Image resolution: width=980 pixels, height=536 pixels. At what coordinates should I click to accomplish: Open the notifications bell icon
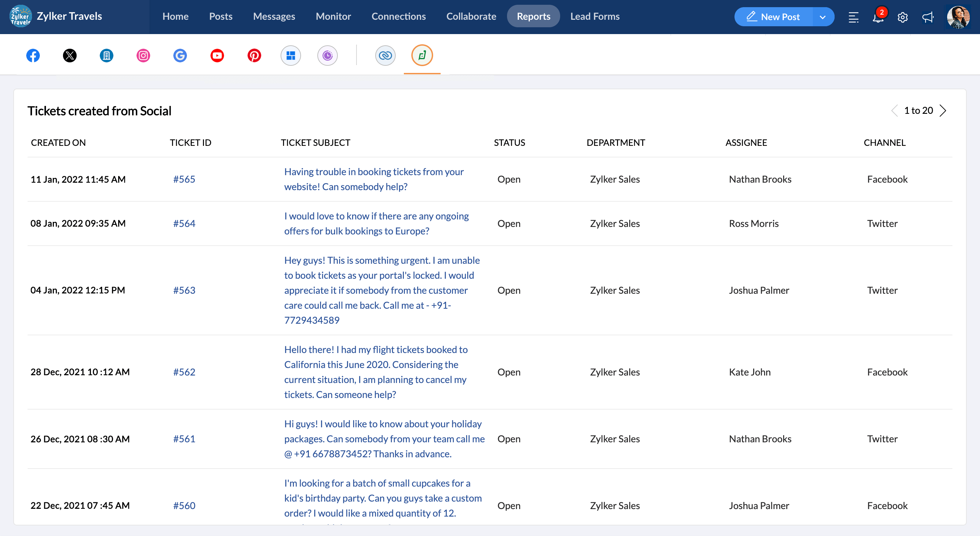point(878,17)
